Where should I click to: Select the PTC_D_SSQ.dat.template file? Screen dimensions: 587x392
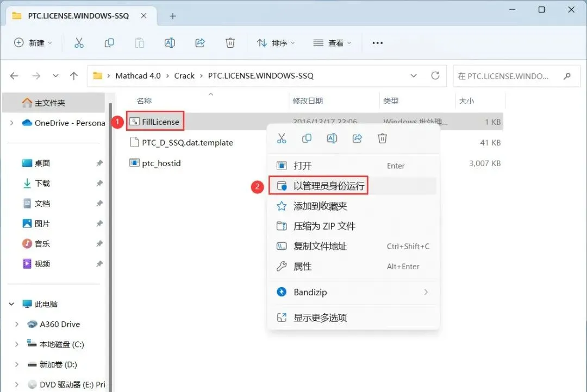click(181, 142)
